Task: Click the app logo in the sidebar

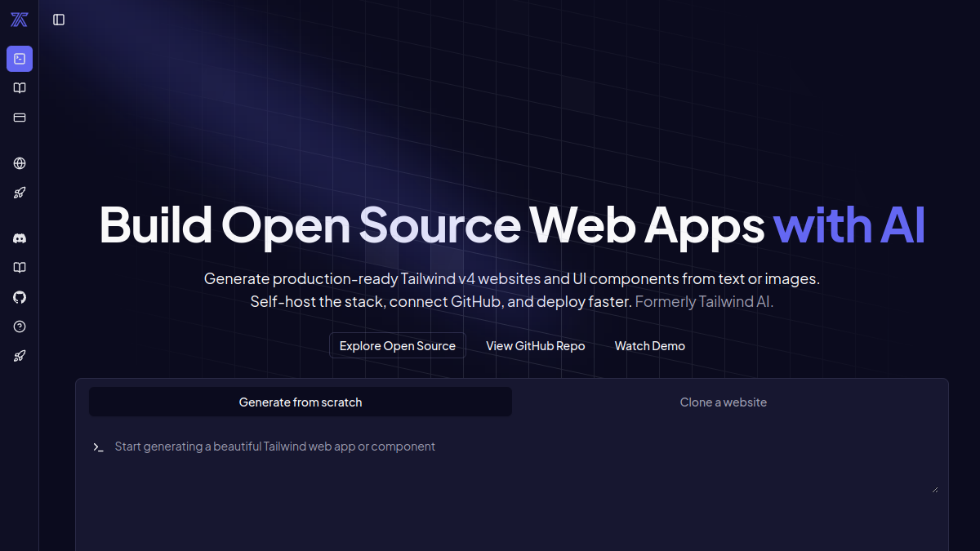Action: click(19, 20)
